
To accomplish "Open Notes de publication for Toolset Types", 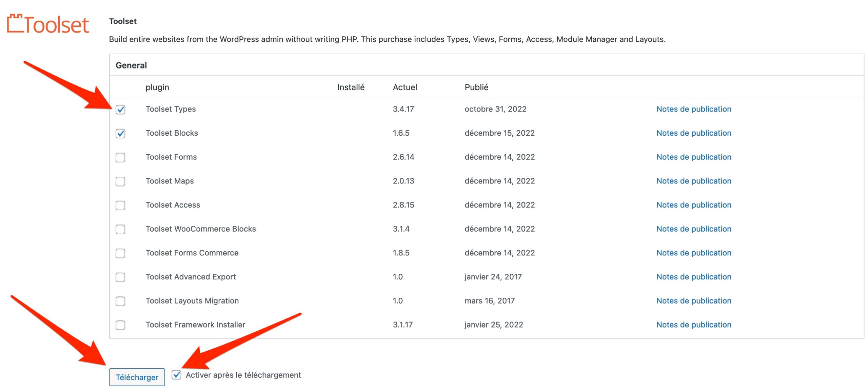I will coord(694,109).
